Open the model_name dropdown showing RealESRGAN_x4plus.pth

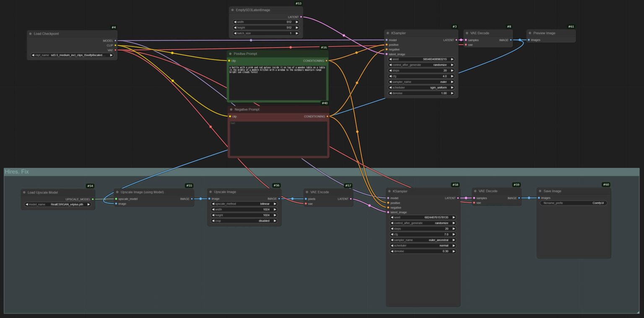[x=57, y=204]
